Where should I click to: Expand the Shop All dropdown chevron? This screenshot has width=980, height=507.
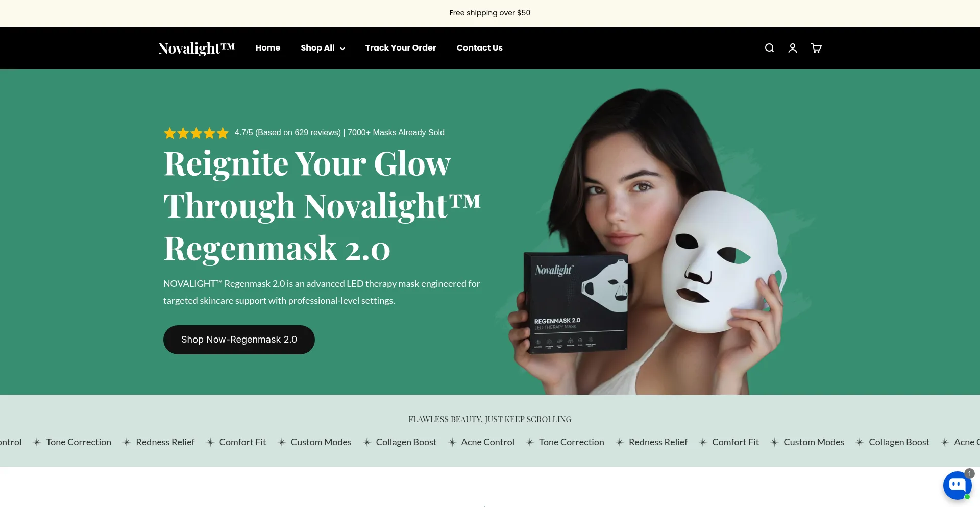pyautogui.click(x=342, y=49)
